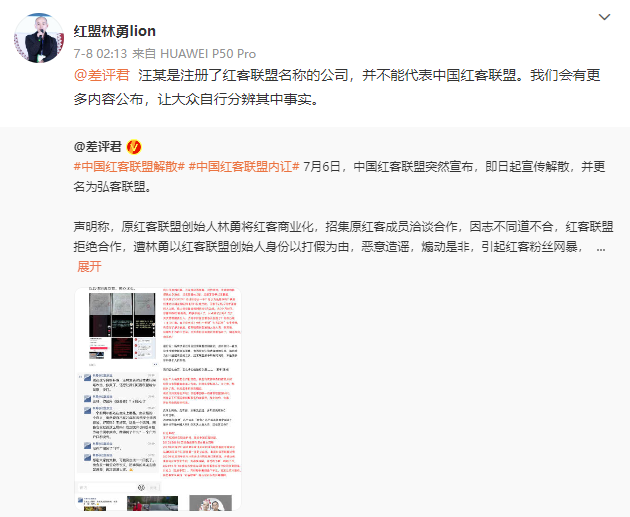Click the 来自 source label
Viewport: 630px width, 517px height.
(x=144, y=53)
